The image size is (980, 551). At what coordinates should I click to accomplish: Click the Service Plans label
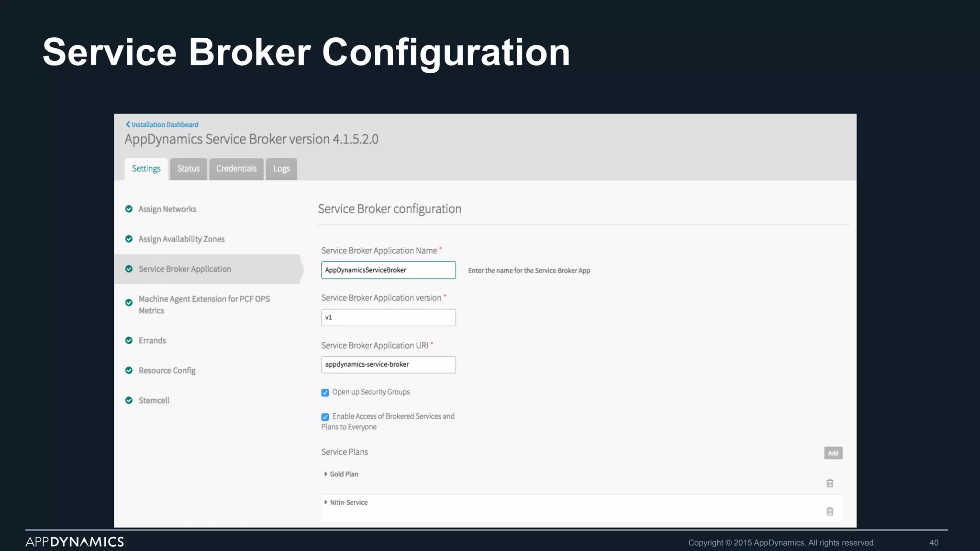coord(345,452)
